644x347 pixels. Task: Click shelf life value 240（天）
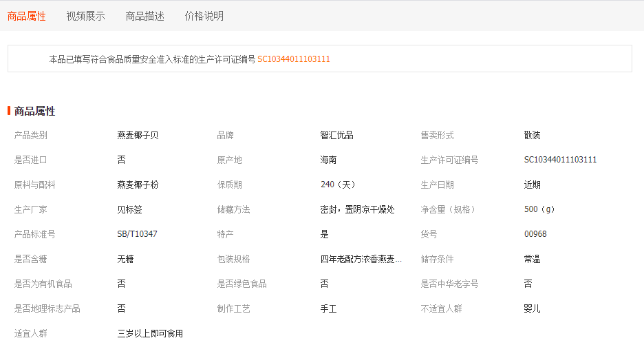[338, 185]
